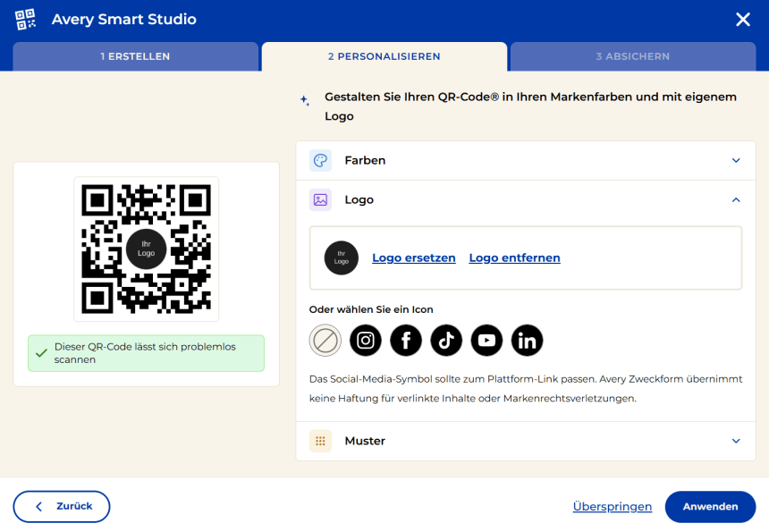Screen dimensions: 769x532
Task: Click the Logo ersetzen link
Action: 414,258
